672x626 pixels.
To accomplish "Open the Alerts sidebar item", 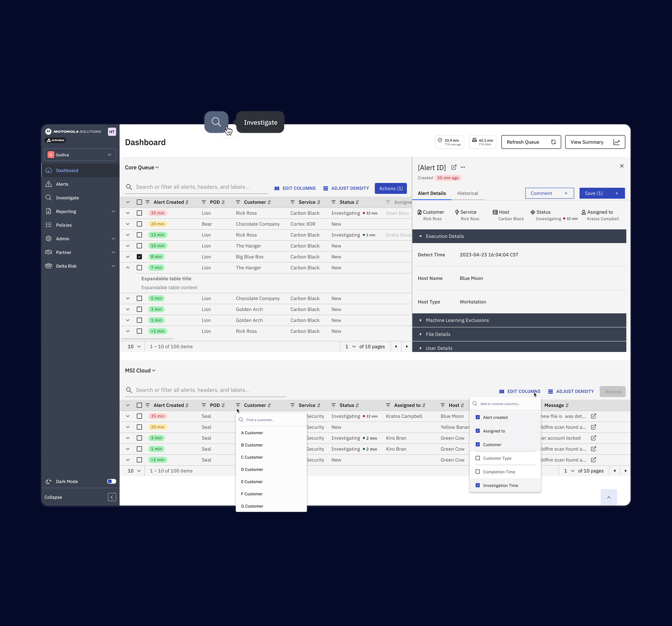I will click(x=80, y=184).
